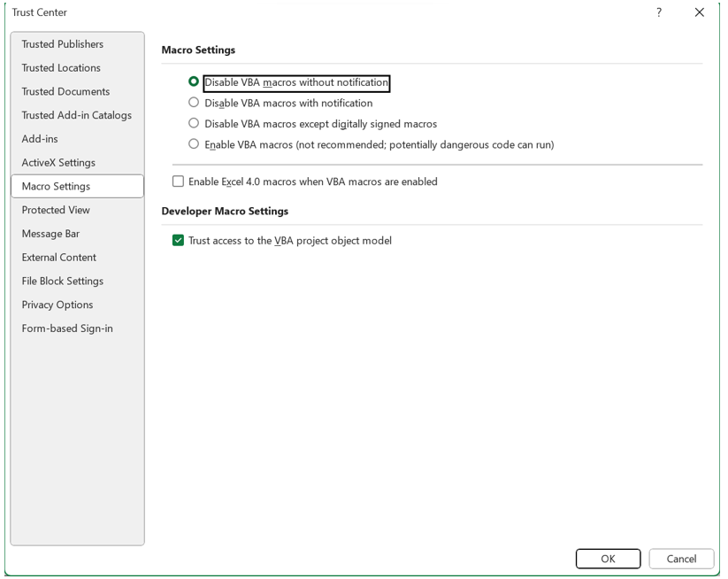Open the Trusted Documents category
728x579 pixels.
(65, 91)
